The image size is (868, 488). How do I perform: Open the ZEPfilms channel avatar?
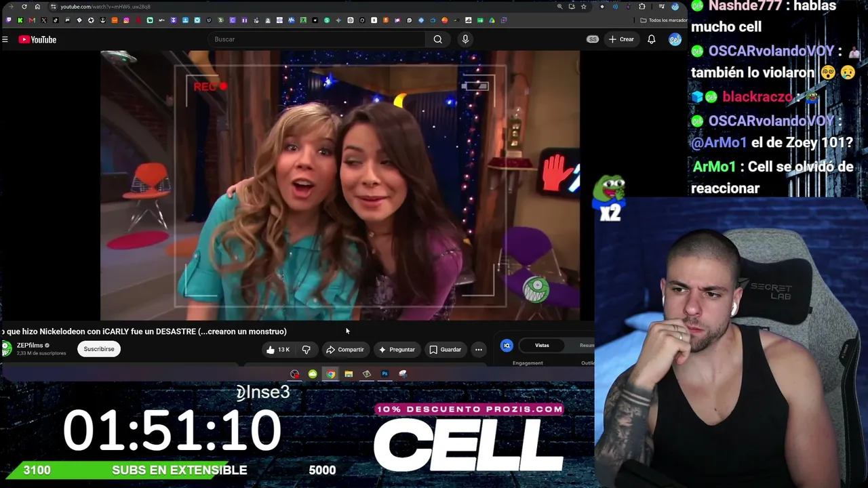7,349
